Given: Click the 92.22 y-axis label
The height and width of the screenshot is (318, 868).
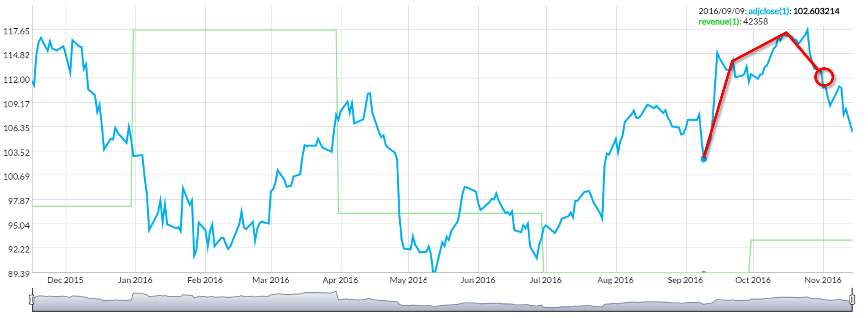Looking at the screenshot, I should [19, 249].
